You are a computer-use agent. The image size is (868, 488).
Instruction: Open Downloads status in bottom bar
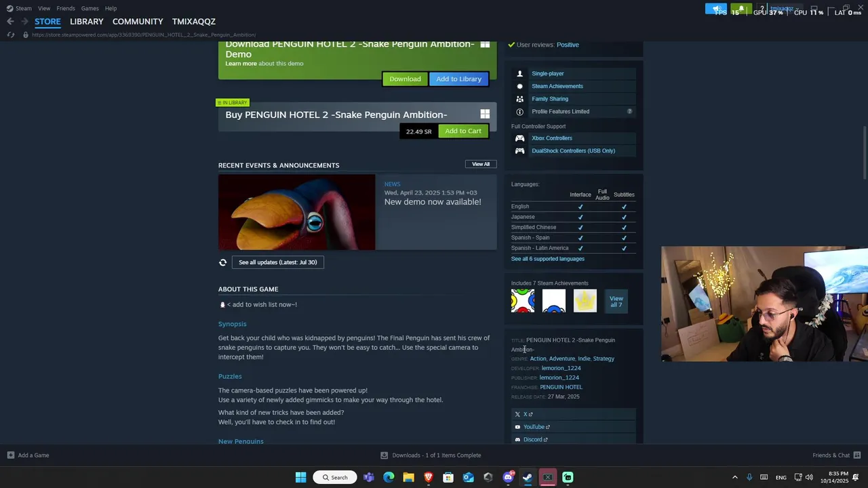pyautogui.click(x=431, y=455)
